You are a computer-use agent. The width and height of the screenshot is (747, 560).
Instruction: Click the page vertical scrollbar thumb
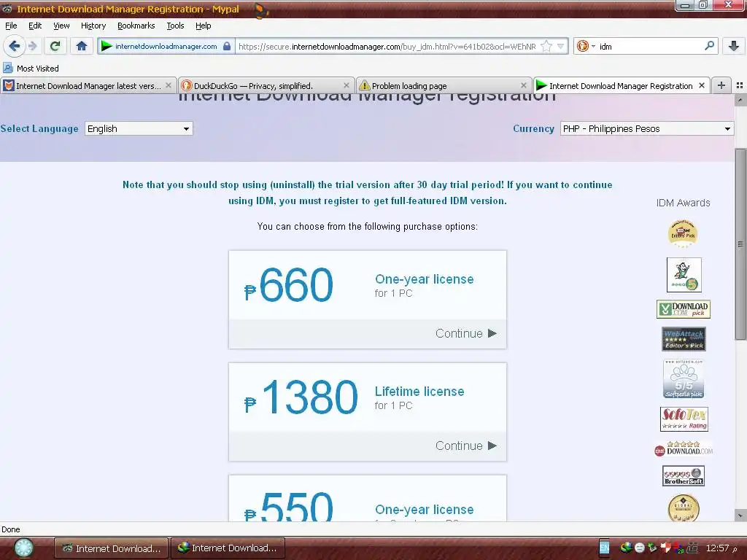740,244
